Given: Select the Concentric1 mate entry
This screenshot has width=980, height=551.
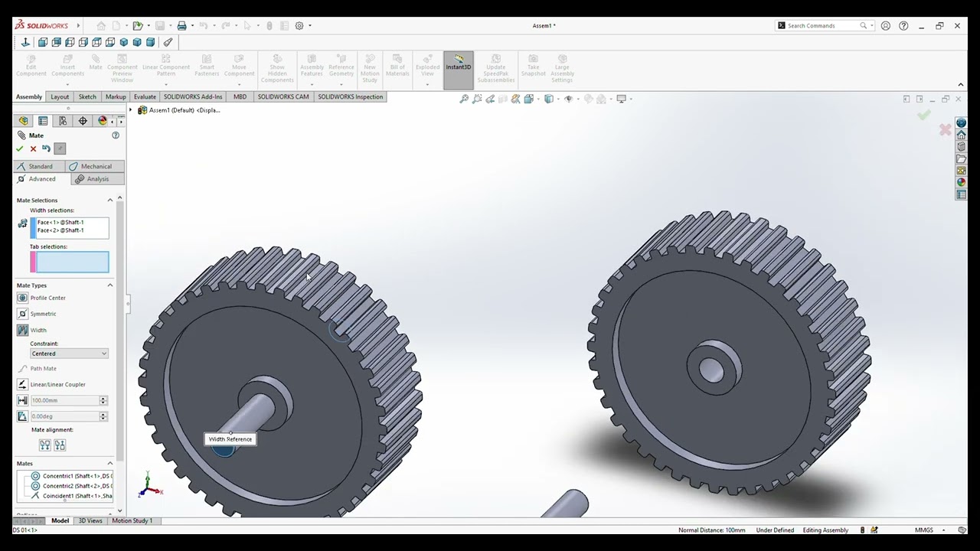Looking at the screenshot, I should tap(71, 476).
